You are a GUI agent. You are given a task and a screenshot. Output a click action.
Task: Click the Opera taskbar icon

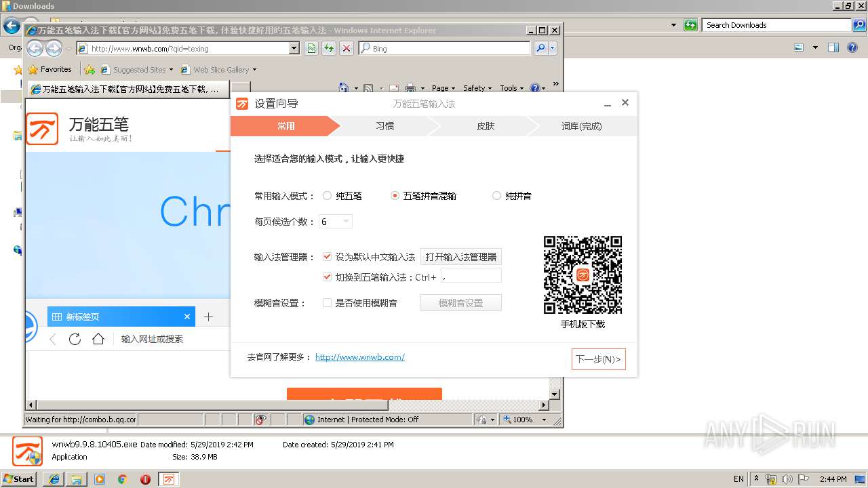(145, 479)
